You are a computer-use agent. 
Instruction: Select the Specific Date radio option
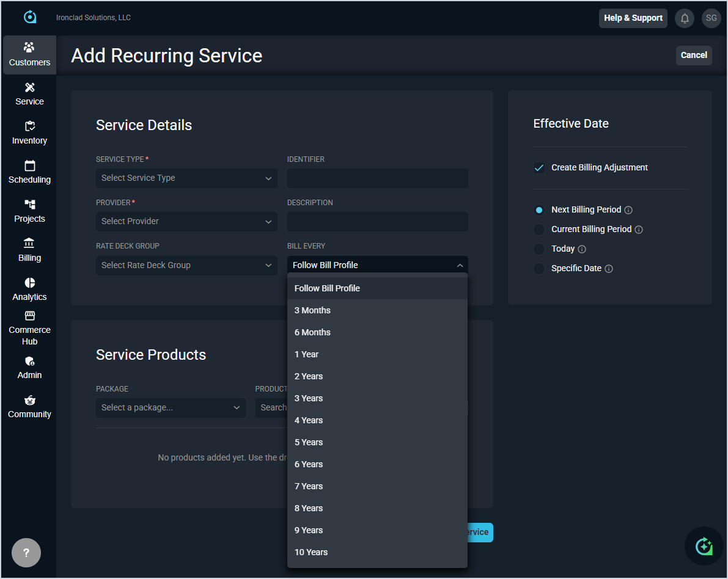(x=539, y=269)
